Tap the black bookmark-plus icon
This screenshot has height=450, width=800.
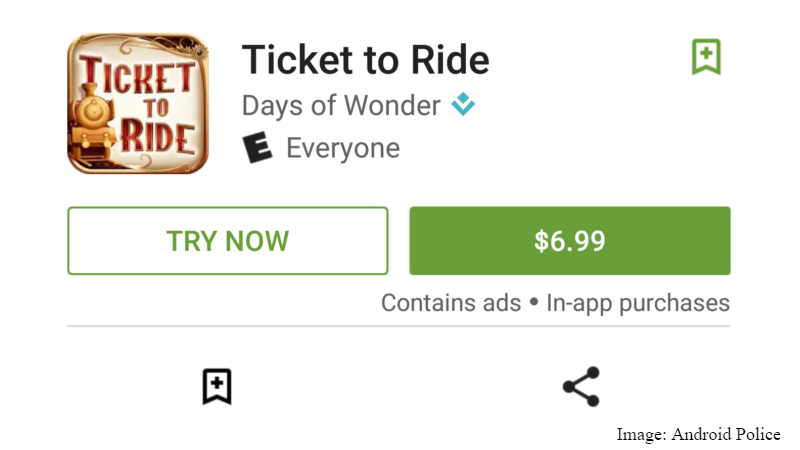coord(217,386)
